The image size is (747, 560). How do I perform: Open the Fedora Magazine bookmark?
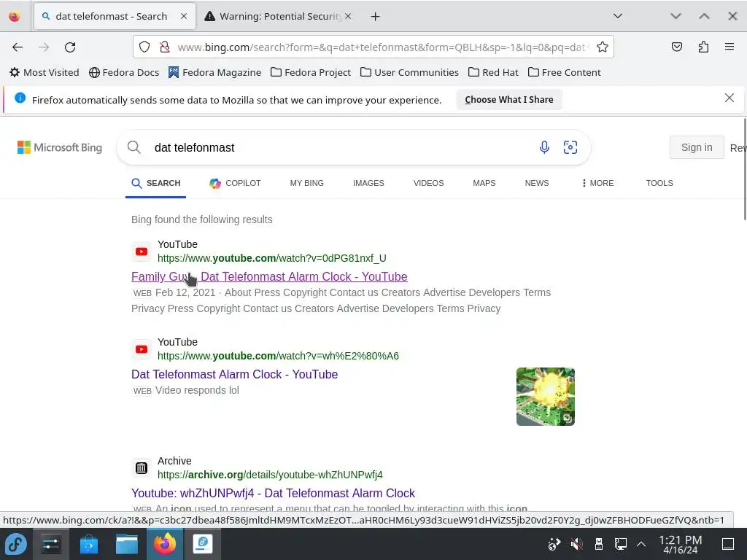pos(215,72)
